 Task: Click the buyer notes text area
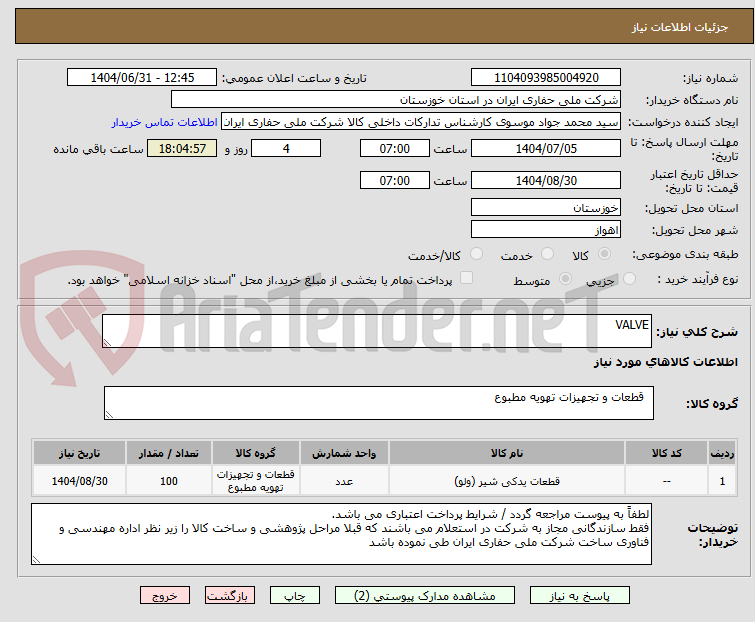(x=341, y=534)
